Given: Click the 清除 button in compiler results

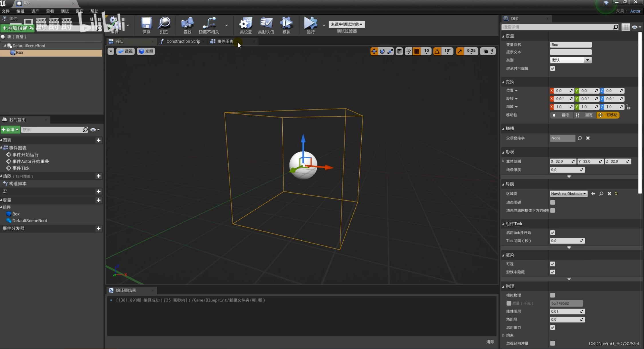Looking at the screenshot, I should (x=490, y=342).
